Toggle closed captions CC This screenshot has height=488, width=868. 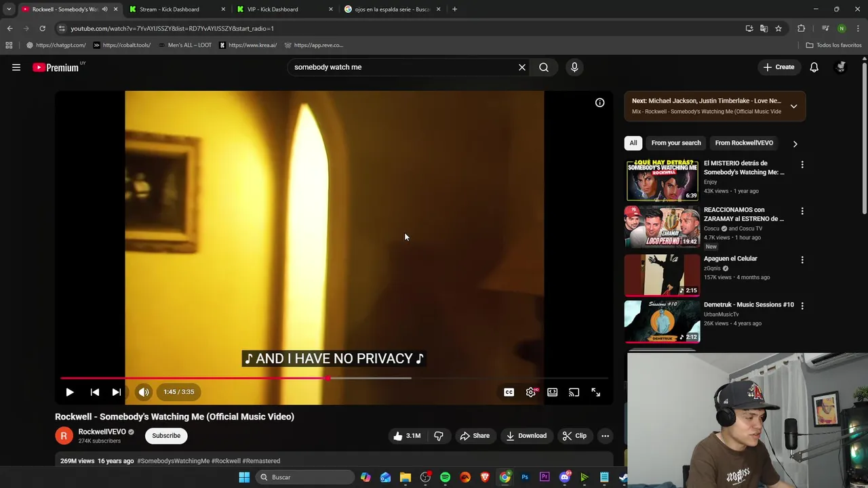pos(509,392)
